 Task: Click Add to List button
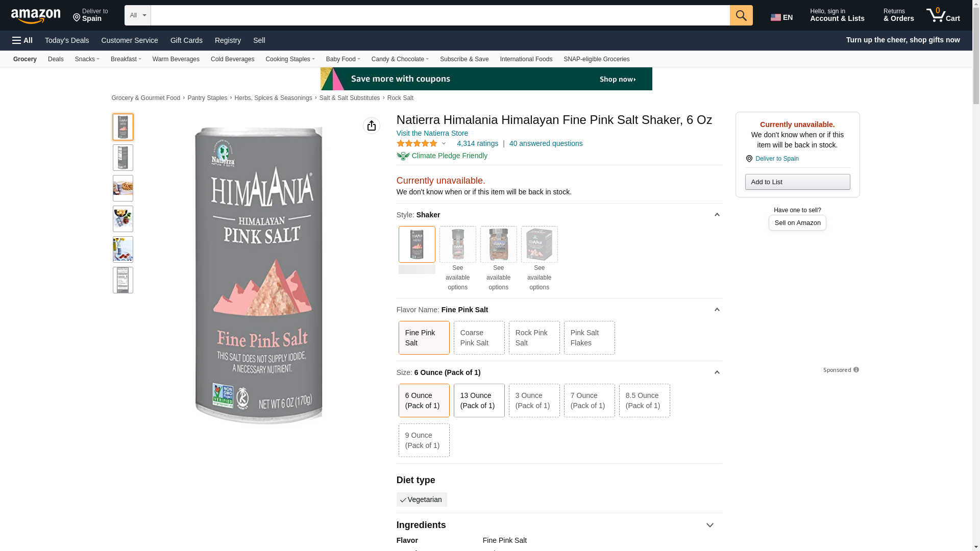[797, 182]
